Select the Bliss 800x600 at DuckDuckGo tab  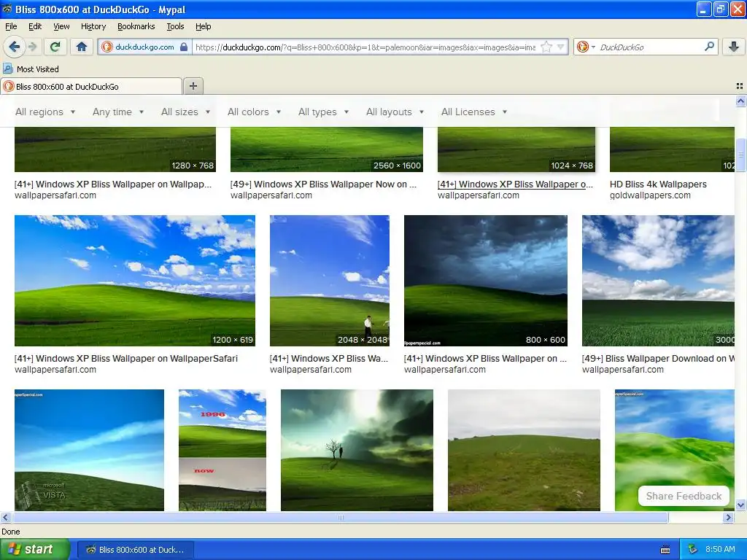(x=91, y=86)
